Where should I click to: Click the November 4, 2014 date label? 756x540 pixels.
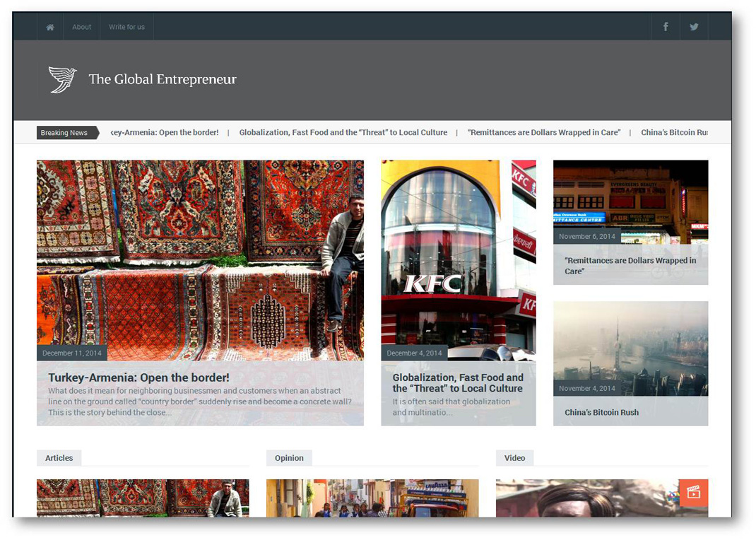(586, 388)
